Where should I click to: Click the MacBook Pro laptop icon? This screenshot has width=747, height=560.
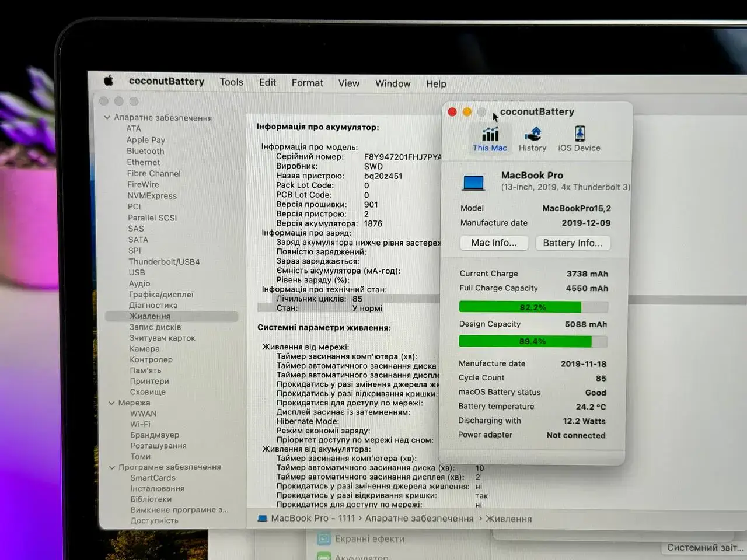click(473, 183)
